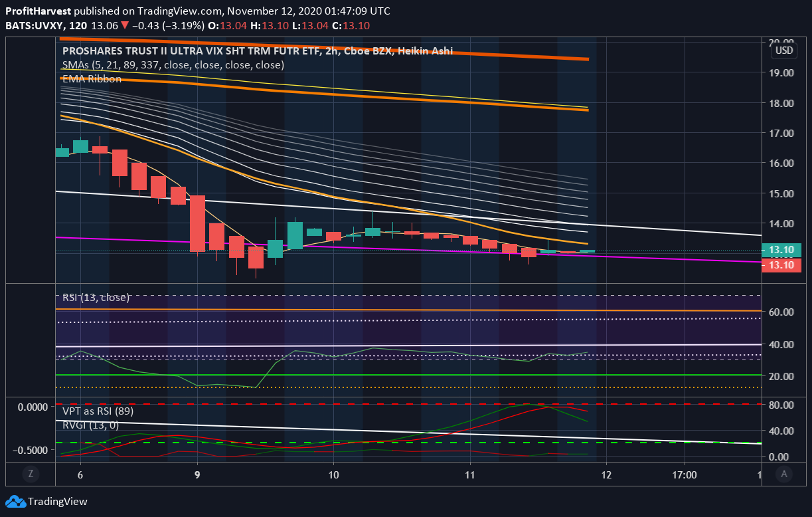Click the O:13.04 open value
812x517 pixels.
pos(226,25)
